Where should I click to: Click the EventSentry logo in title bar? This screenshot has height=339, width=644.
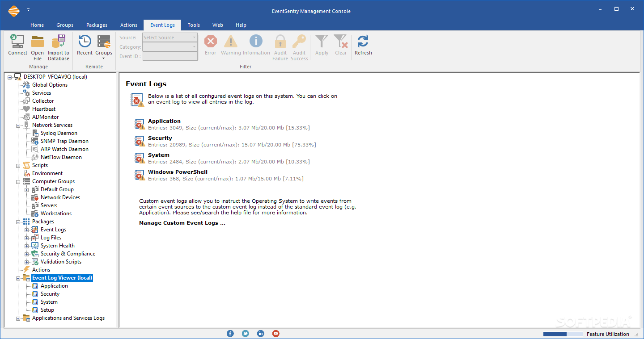click(x=14, y=11)
